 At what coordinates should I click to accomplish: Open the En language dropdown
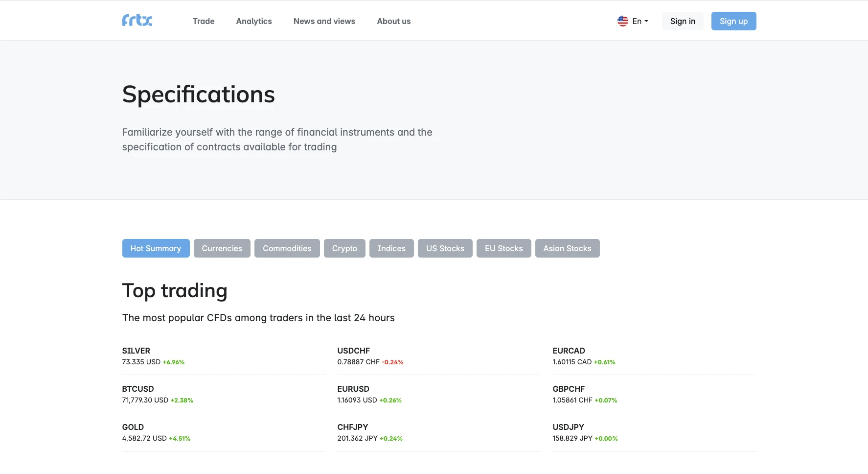640,21
